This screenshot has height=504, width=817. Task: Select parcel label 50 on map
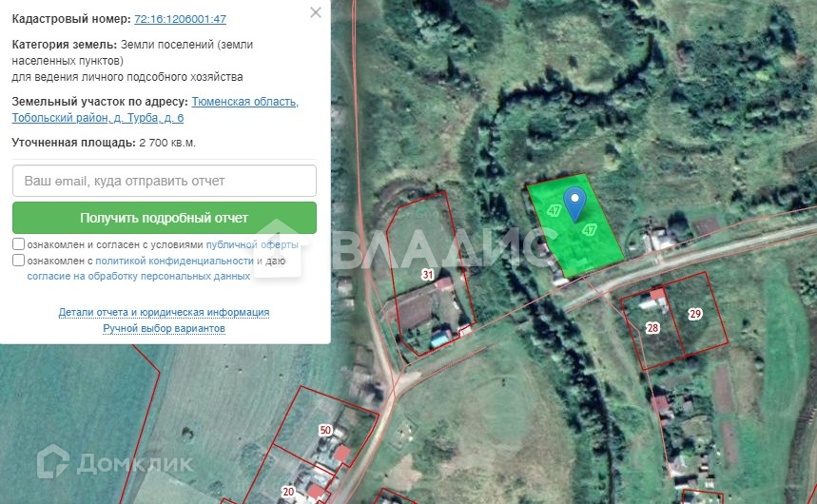[325, 430]
